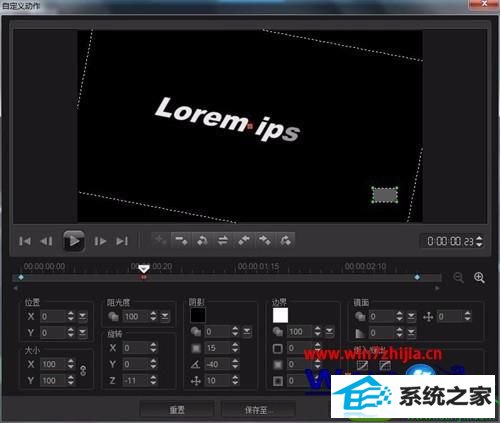
Task: Click the border size square outline icon
Action: pyautogui.click(x=277, y=349)
